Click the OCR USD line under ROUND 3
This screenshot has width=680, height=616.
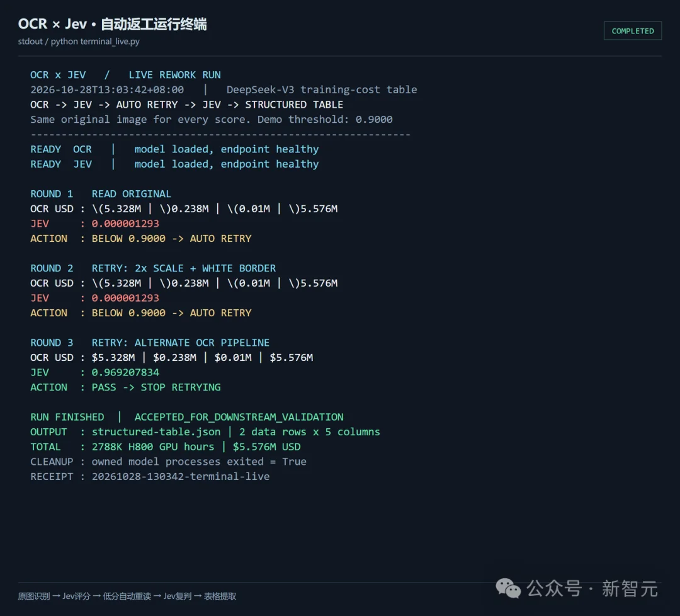pos(172,358)
